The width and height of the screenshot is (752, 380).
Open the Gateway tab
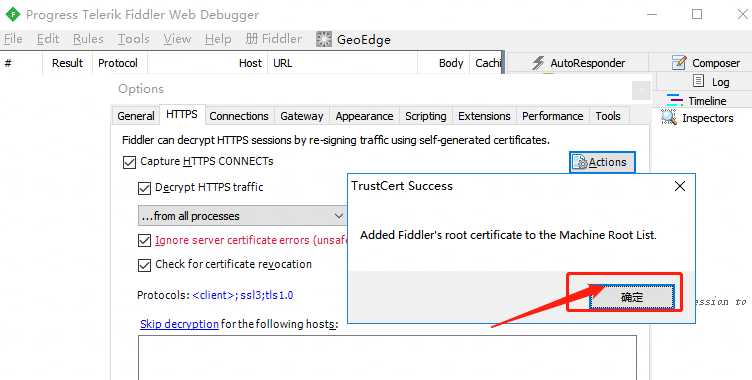pyautogui.click(x=302, y=116)
